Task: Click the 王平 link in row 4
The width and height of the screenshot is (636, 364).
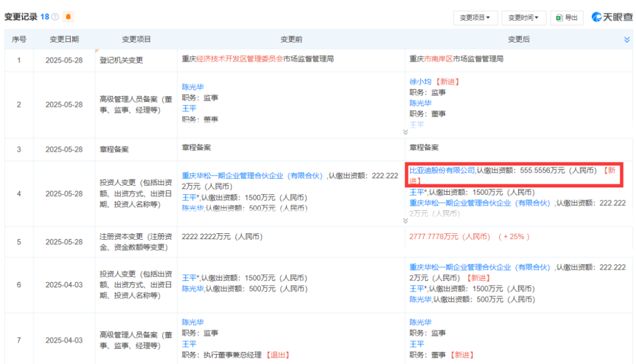Action: [414, 192]
